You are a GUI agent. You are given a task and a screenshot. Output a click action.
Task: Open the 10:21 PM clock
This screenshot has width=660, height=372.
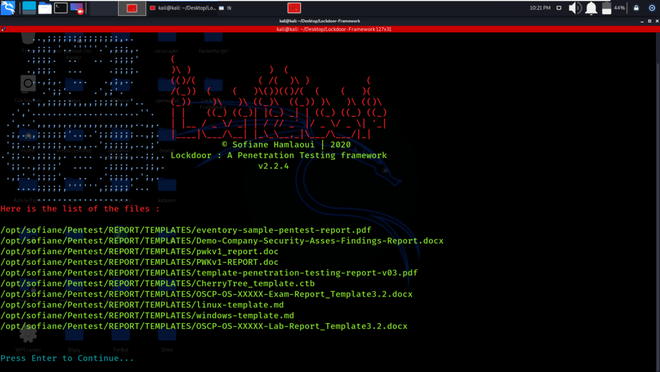540,8
